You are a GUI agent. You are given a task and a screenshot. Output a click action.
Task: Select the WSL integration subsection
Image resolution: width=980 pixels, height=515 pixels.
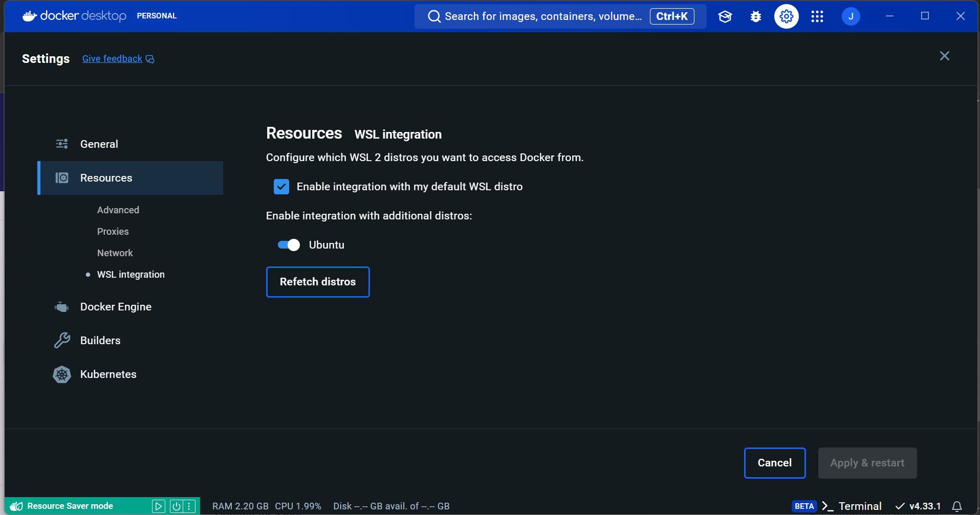131,275
